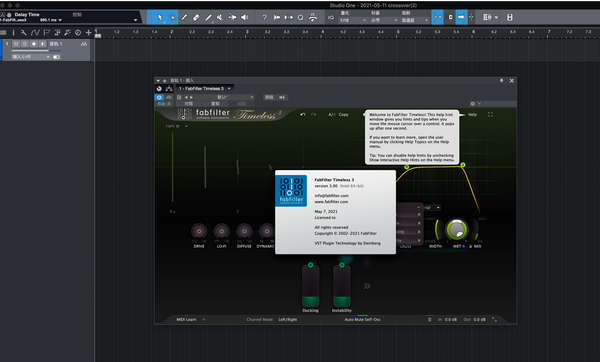Toggle snap to grid button
This screenshot has height=362, width=600.
coord(437,17)
